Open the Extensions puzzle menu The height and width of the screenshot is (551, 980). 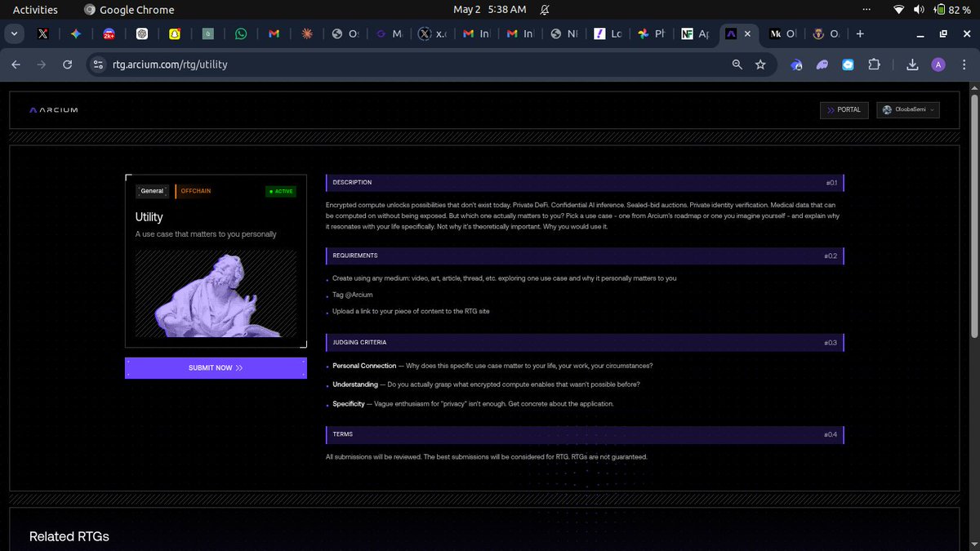874,64
